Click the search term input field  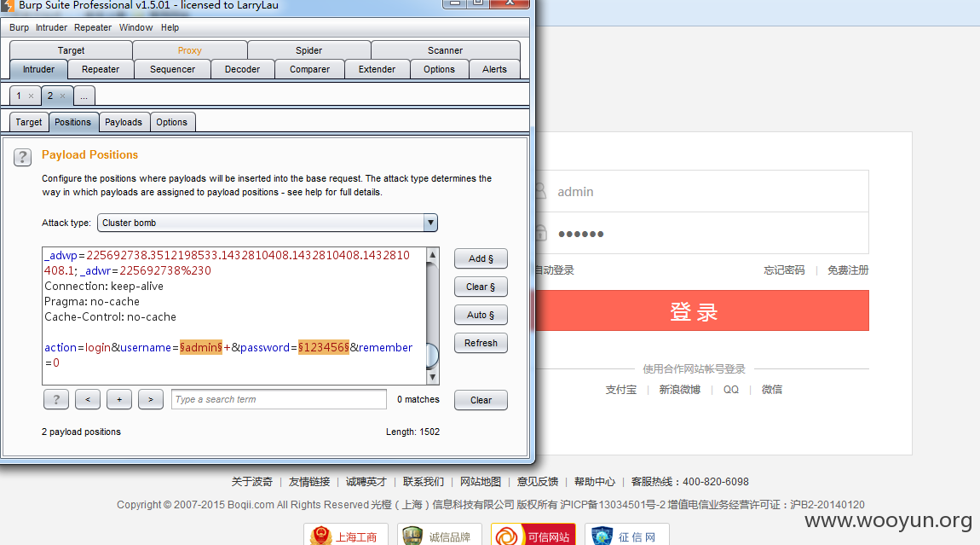point(279,399)
